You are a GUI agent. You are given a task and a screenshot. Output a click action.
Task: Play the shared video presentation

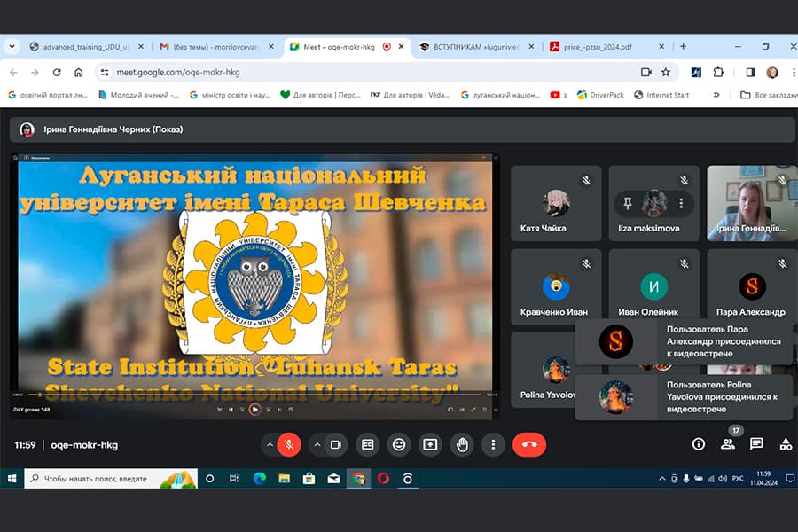click(255, 409)
